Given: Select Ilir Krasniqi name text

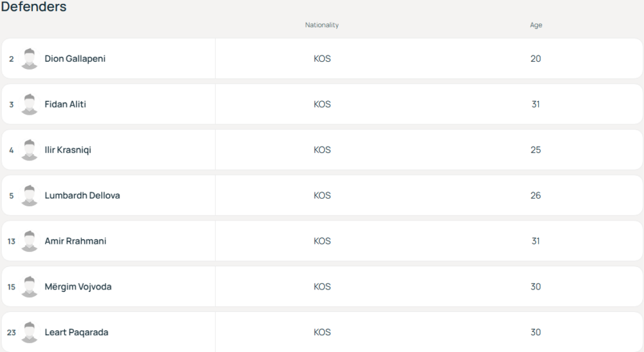Looking at the screenshot, I should coord(68,150).
